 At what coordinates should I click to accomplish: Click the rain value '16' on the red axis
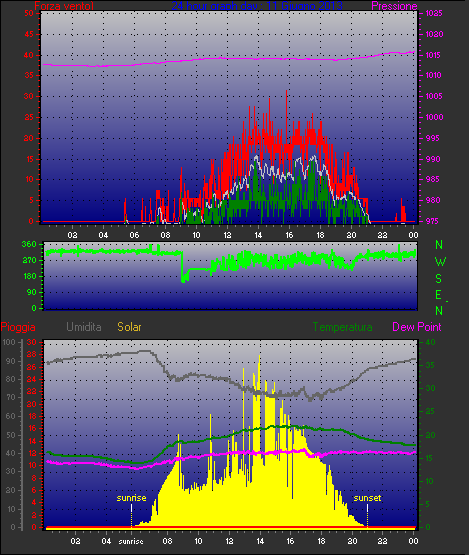(x=32, y=429)
